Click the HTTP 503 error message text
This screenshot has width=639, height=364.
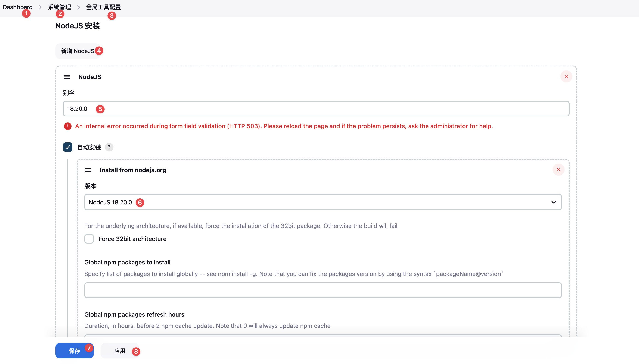[x=284, y=126]
